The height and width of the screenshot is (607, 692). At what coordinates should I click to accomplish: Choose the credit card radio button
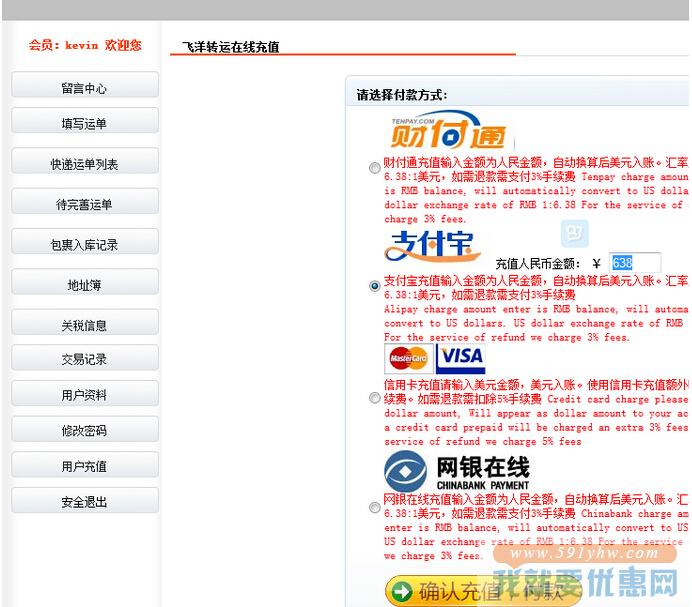(x=375, y=398)
